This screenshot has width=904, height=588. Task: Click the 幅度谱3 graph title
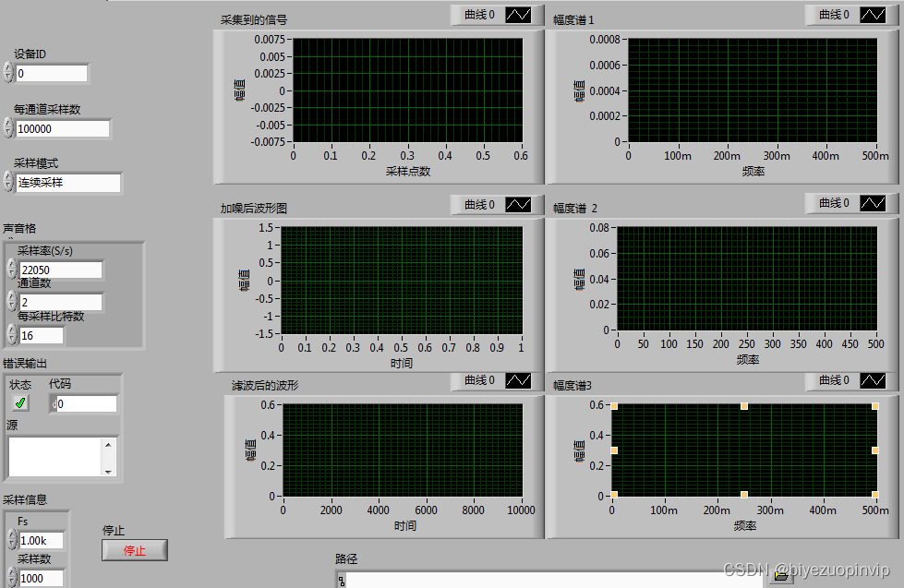pyautogui.click(x=573, y=385)
